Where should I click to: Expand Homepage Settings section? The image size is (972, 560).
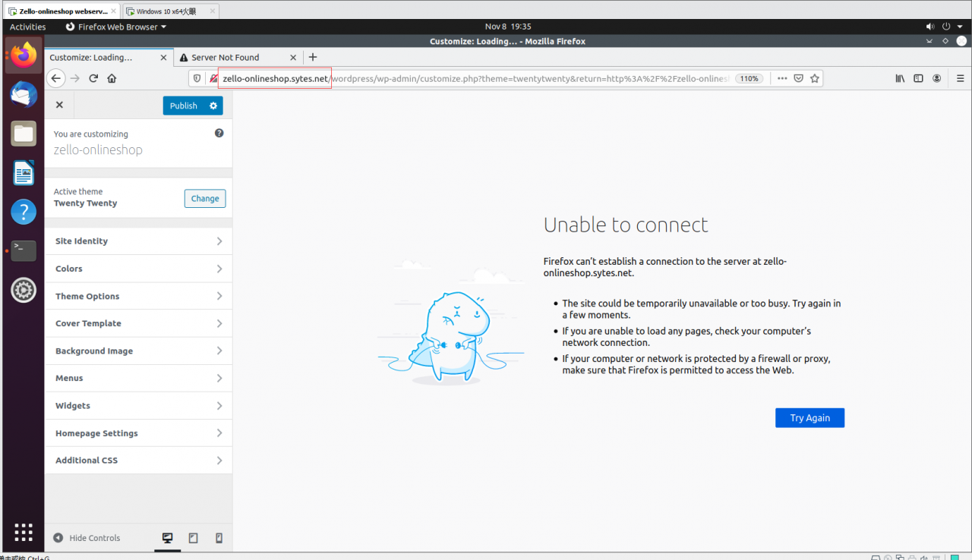pyautogui.click(x=138, y=433)
